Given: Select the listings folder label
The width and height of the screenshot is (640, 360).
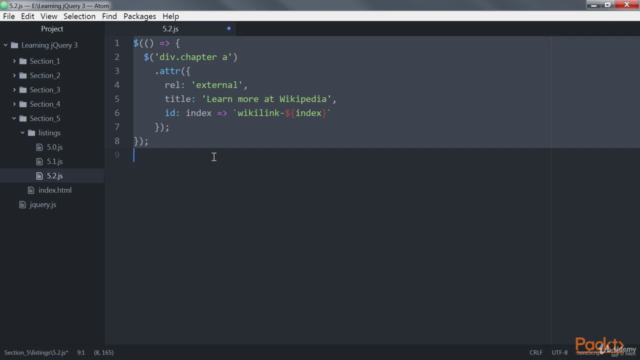Looking at the screenshot, I should point(49,133).
